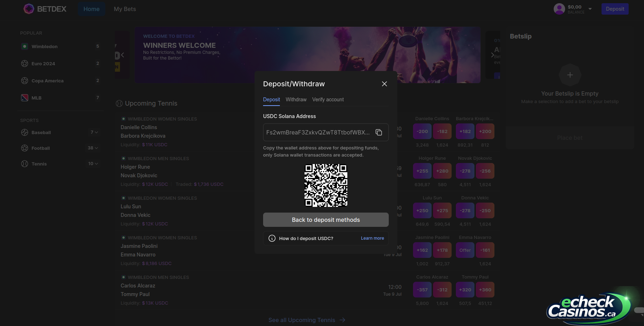Select +178 odds for Jasmine Paolini

pyautogui.click(x=442, y=250)
